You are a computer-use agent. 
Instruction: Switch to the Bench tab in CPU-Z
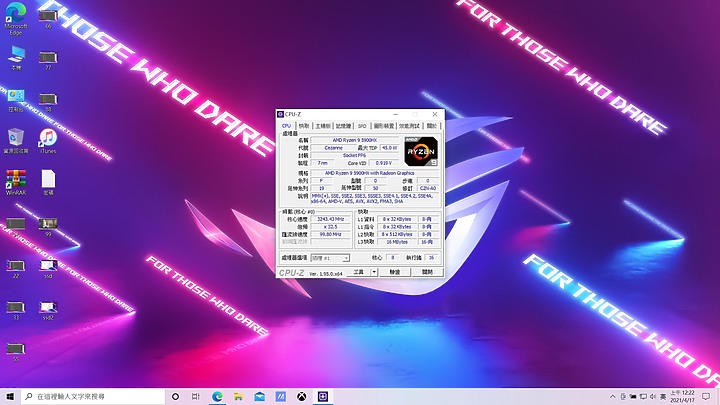click(409, 125)
